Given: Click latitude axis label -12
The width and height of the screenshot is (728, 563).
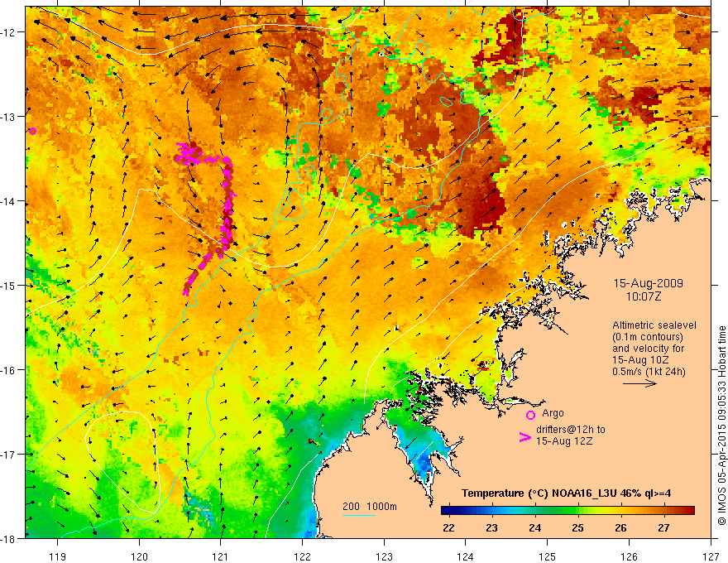Looking at the screenshot, I should (9, 32).
